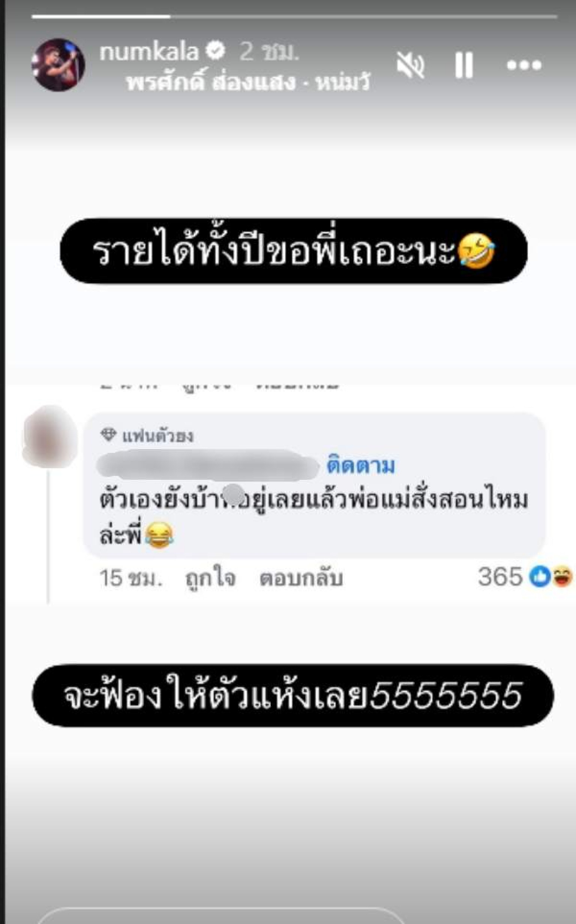The width and height of the screenshot is (576, 924).
Task: Tap the story progress bar at top
Action: (294, 17)
